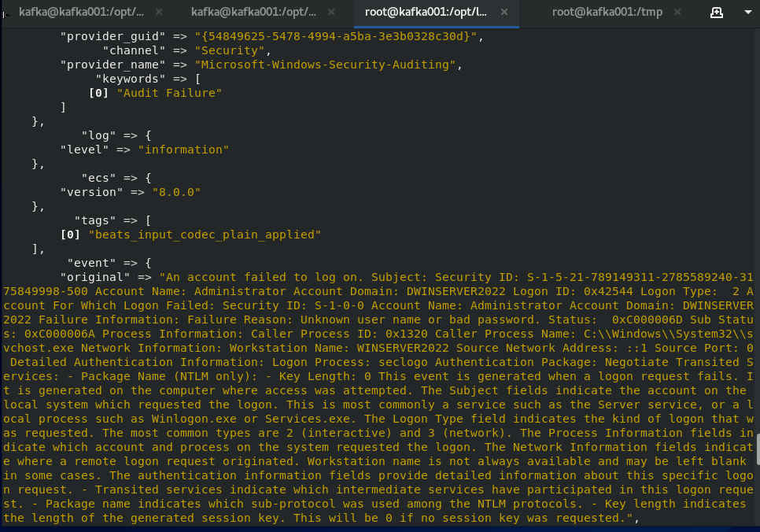Viewport: 760px width, 532px height.
Task: Open the tab list dropdown arrow
Action: (743, 13)
